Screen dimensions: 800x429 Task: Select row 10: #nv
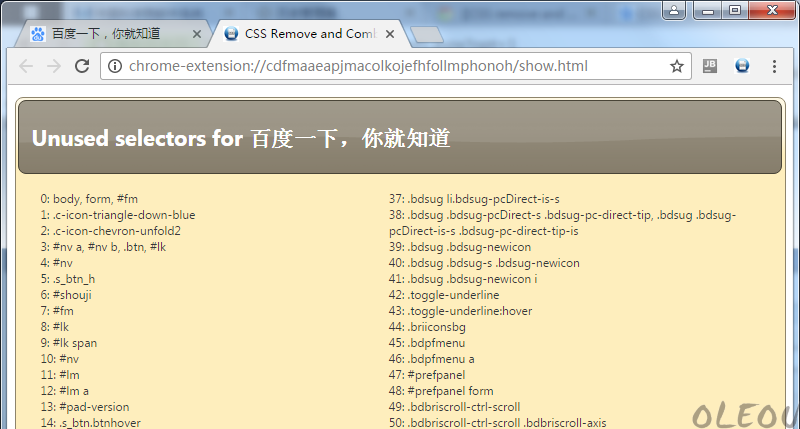coord(60,359)
